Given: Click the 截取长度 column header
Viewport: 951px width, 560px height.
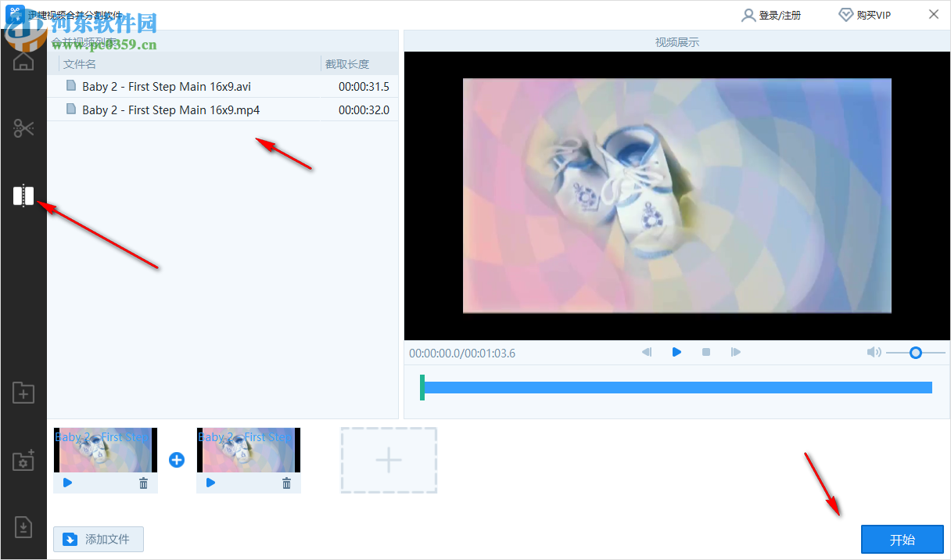Looking at the screenshot, I should click(x=347, y=64).
